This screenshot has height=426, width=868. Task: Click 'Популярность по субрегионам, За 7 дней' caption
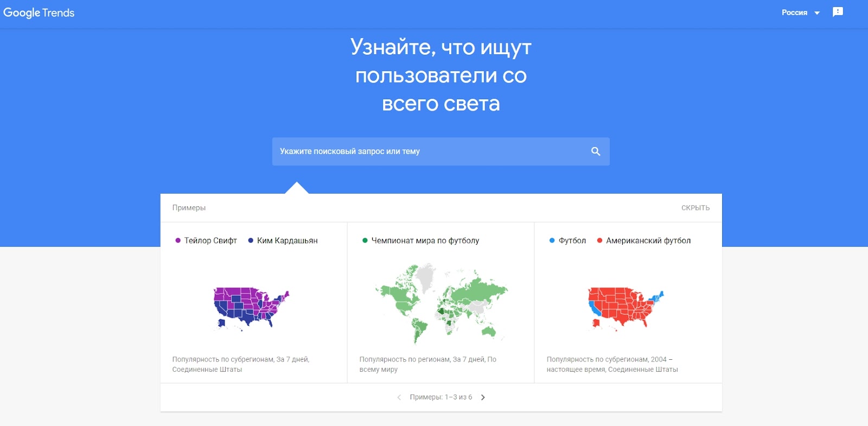tap(241, 364)
